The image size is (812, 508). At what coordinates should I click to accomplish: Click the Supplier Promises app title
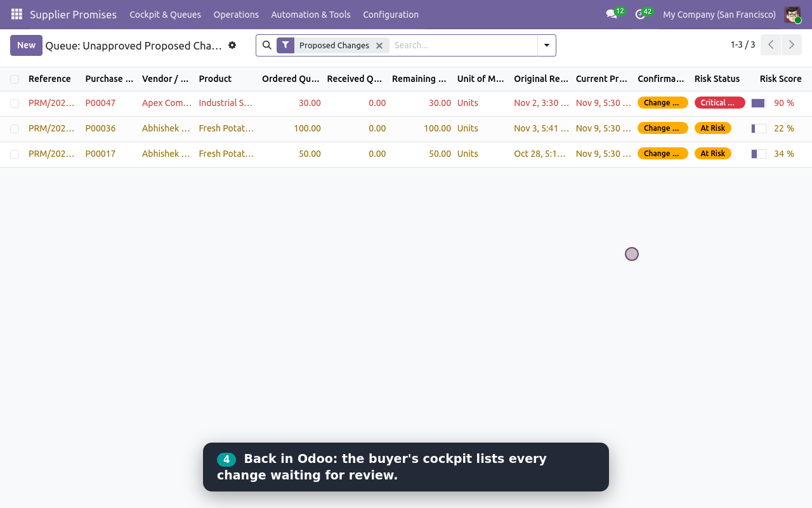pyautogui.click(x=74, y=15)
